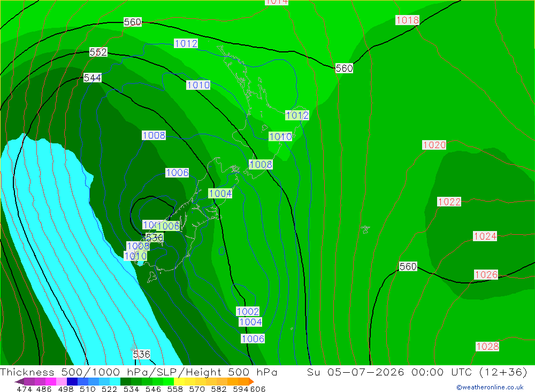This screenshot has width=535, height=392.
Task: Pick the darkest green legend swatch above 534
Action: coord(126,381)
